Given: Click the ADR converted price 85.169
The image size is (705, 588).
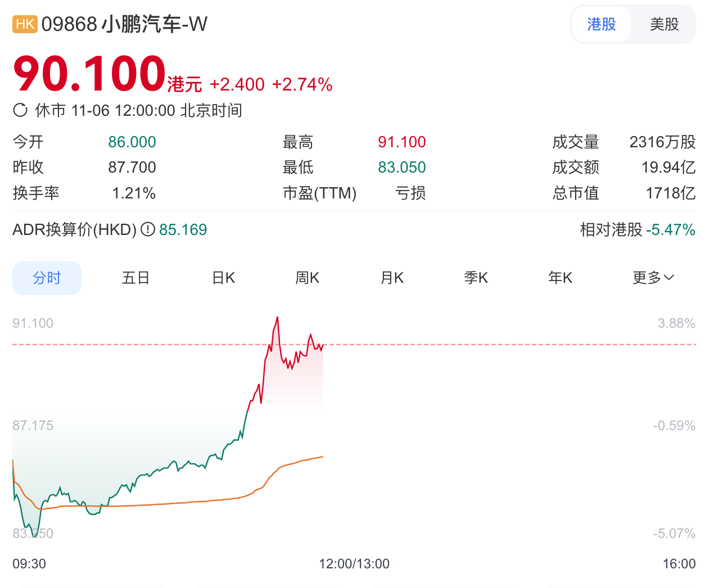Looking at the screenshot, I should pos(183,229).
